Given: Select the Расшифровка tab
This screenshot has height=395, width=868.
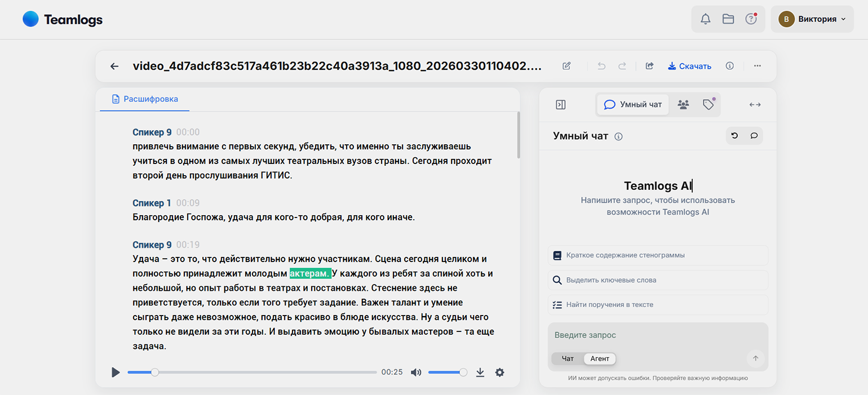Looking at the screenshot, I should point(145,99).
